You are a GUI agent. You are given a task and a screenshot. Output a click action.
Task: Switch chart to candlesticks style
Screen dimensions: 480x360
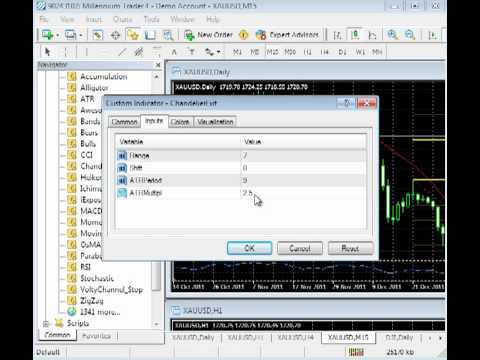point(355,35)
